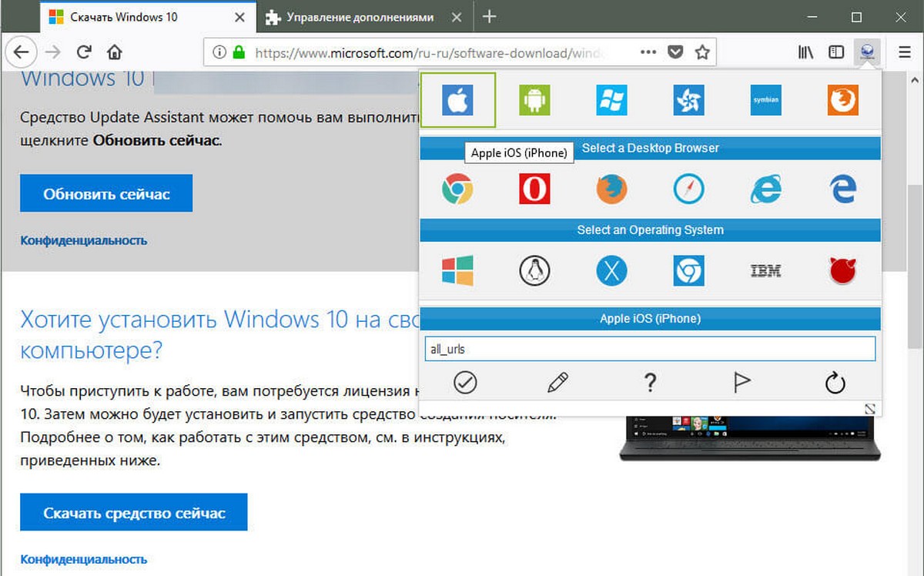Toggle the sidebar view button
The width and height of the screenshot is (924, 576).
click(x=836, y=52)
